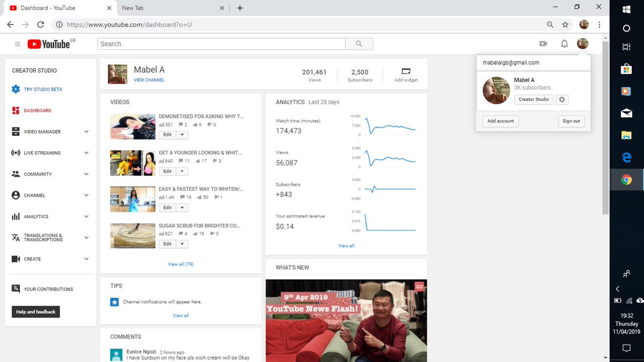Image resolution: width=644 pixels, height=362 pixels.
Task: Click Chrome reload page button
Action: coord(40,25)
